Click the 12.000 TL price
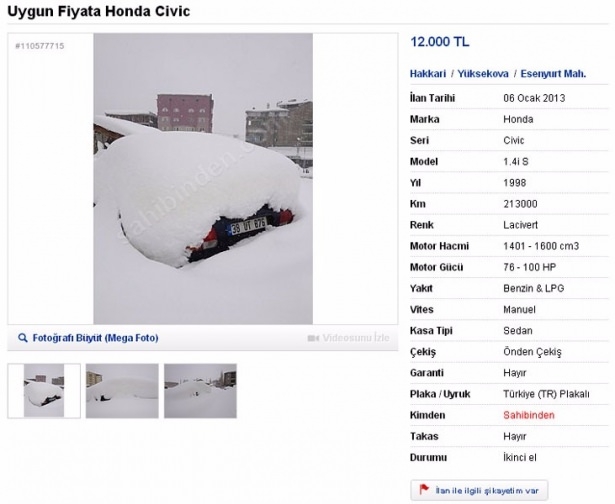This screenshot has height=504, width=615. pyautogui.click(x=440, y=42)
